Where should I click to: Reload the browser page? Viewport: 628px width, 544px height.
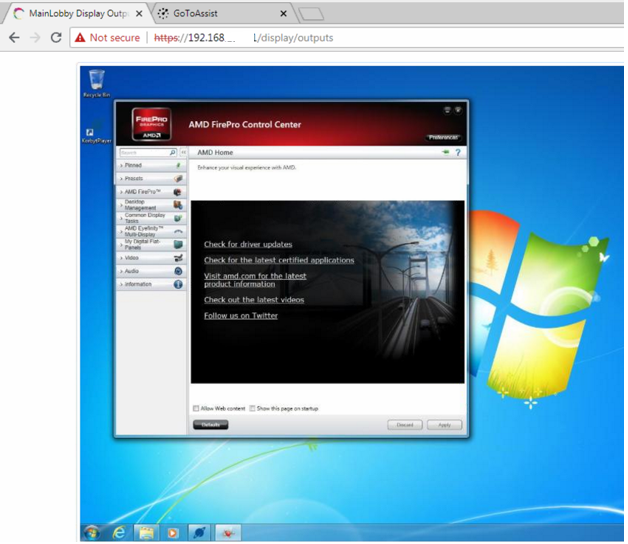point(56,38)
